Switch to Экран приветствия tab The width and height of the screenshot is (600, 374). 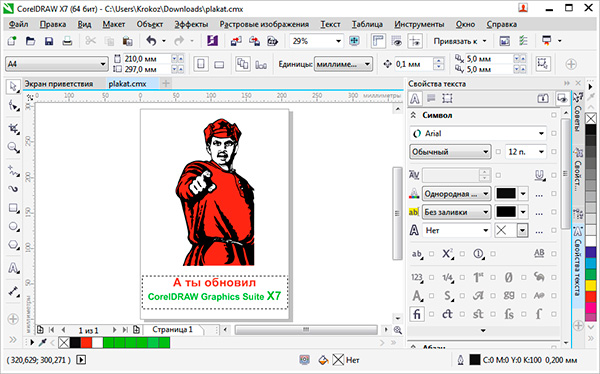59,84
